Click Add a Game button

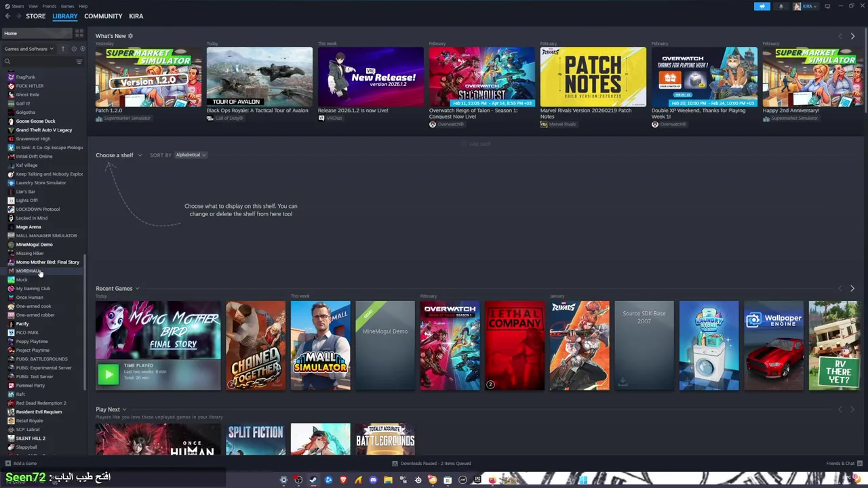22,464
